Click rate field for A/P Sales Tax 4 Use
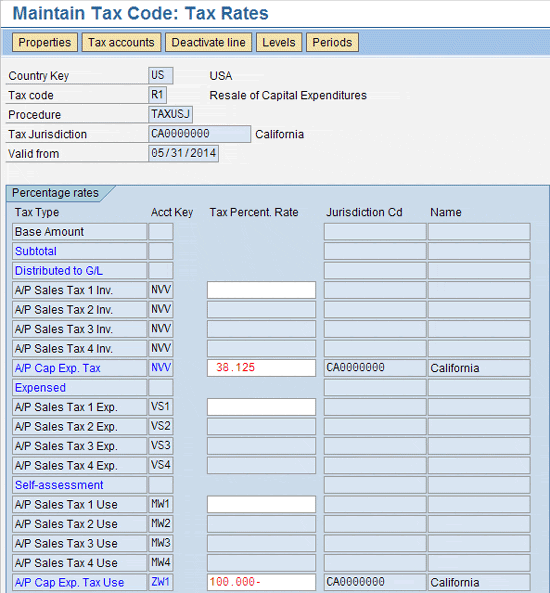 pos(261,563)
